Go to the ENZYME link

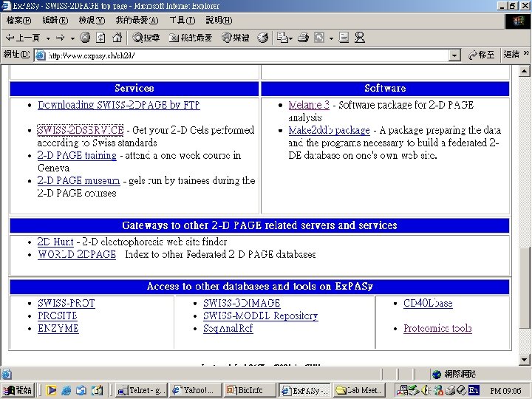coord(58,328)
